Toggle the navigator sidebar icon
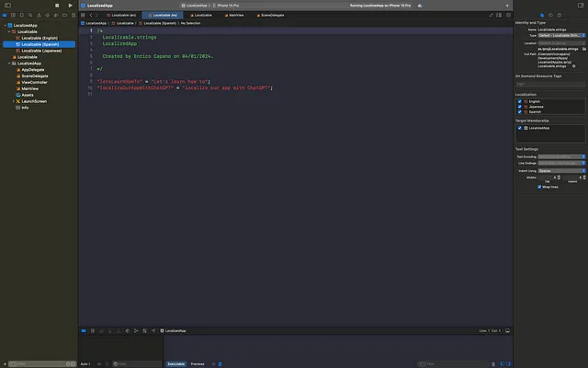This screenshot has height=368, width=588. tap(7, 6)
